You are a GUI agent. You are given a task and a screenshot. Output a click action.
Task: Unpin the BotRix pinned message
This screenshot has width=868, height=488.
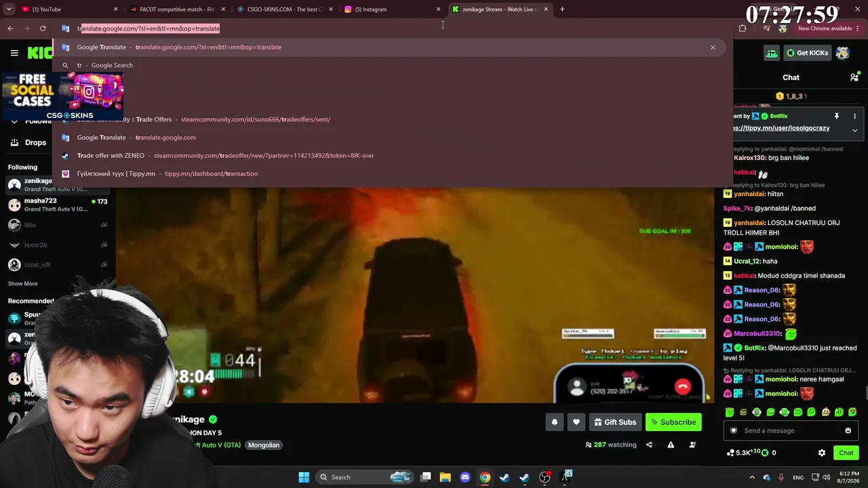point(837,116)
